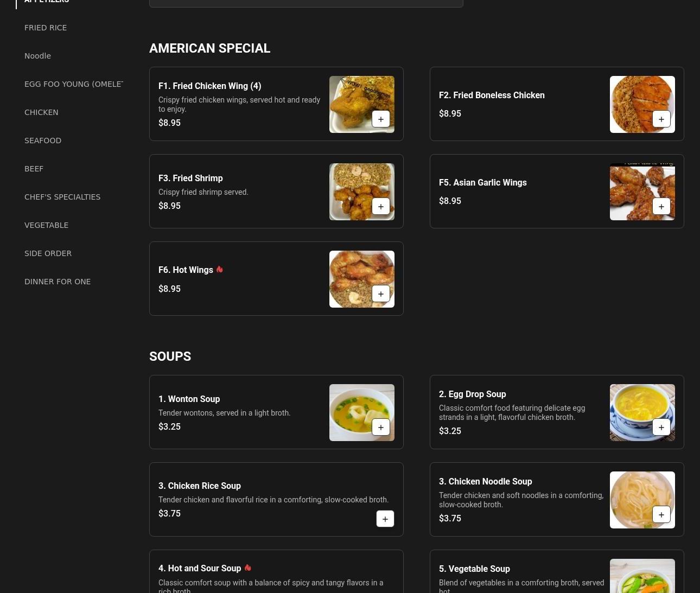Jump to DINNER FOR ONE section
The height and width of the screenshot is (593, 700).
pyautogui.click(x=58, y=282)
